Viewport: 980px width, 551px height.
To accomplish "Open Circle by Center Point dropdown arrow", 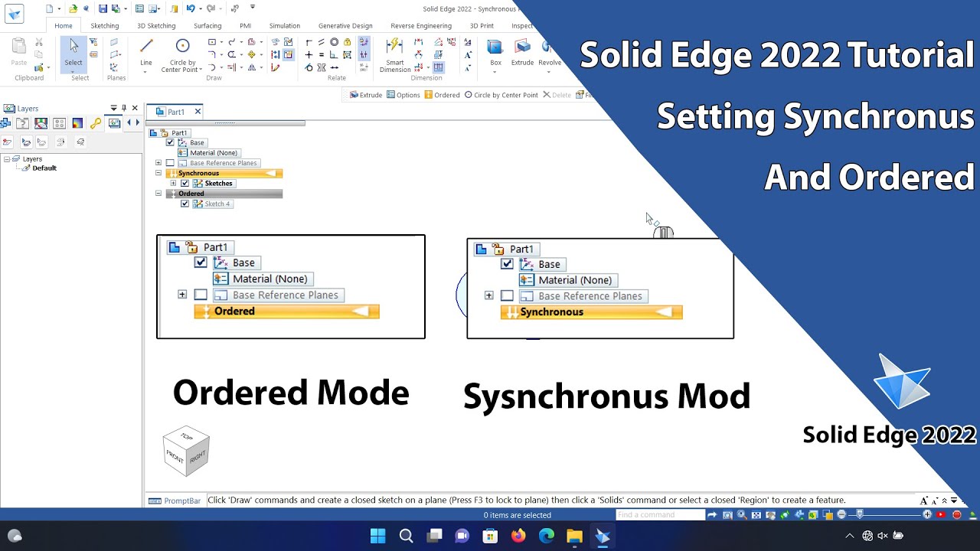I will click(201, 70).
